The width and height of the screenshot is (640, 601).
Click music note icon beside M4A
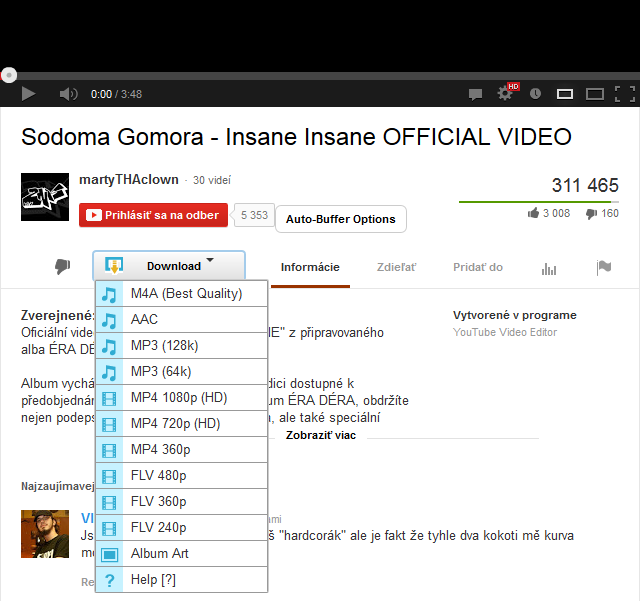(x=109, y=294)
